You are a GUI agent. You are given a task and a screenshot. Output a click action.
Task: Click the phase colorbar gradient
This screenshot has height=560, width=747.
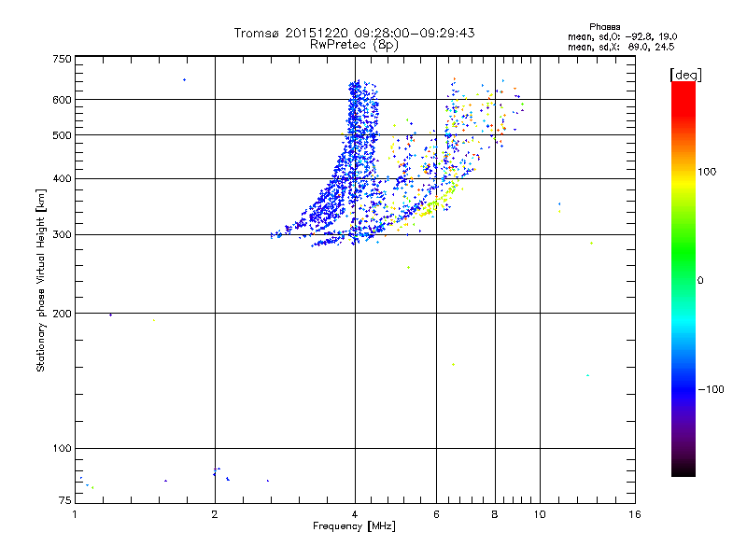tap(684, 278)
